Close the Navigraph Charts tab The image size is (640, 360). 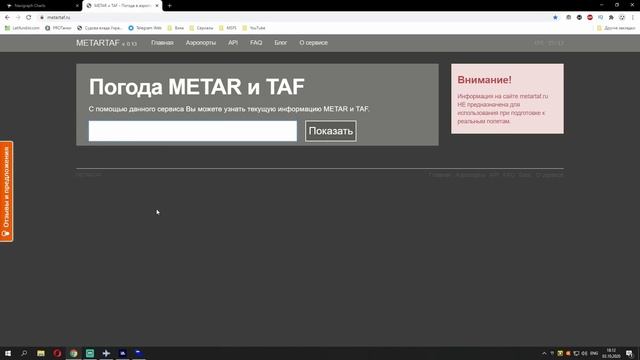click(77, 6)
